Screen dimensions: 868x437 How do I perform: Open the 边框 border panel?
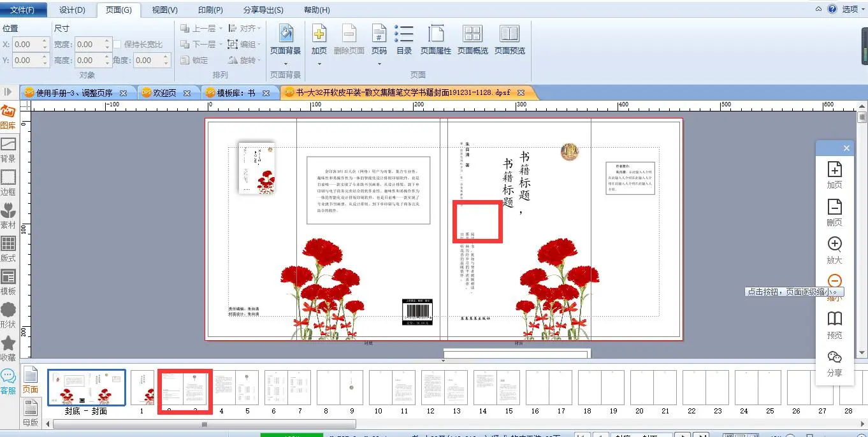coord(8,183)
